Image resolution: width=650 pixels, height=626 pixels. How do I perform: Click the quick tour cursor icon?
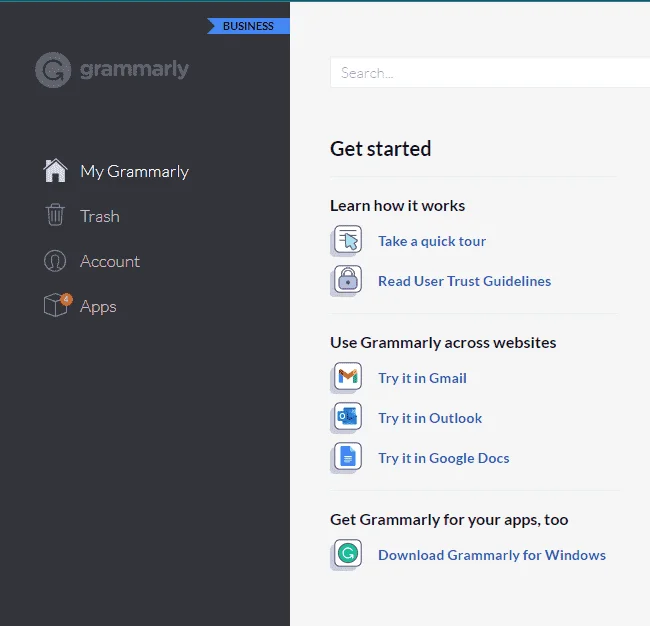click(x=348, y=239)
